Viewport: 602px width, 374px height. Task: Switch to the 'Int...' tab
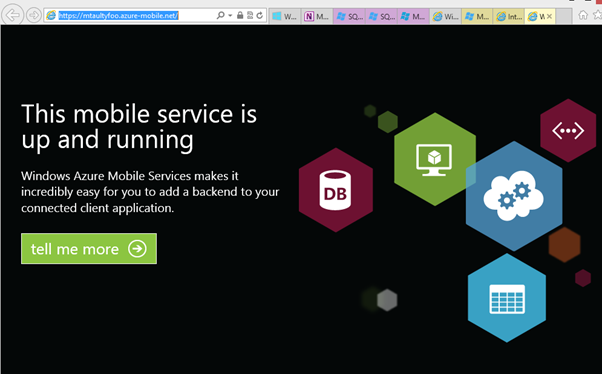(509, 16)
